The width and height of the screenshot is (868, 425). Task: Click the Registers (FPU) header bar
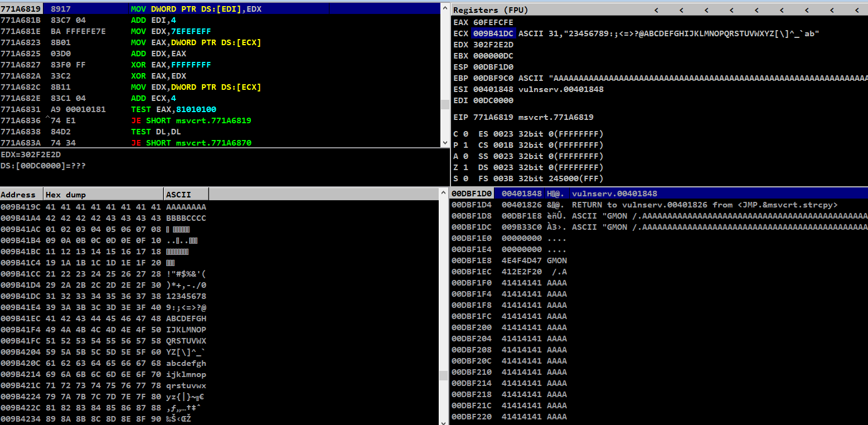click(x=659, y=10)
